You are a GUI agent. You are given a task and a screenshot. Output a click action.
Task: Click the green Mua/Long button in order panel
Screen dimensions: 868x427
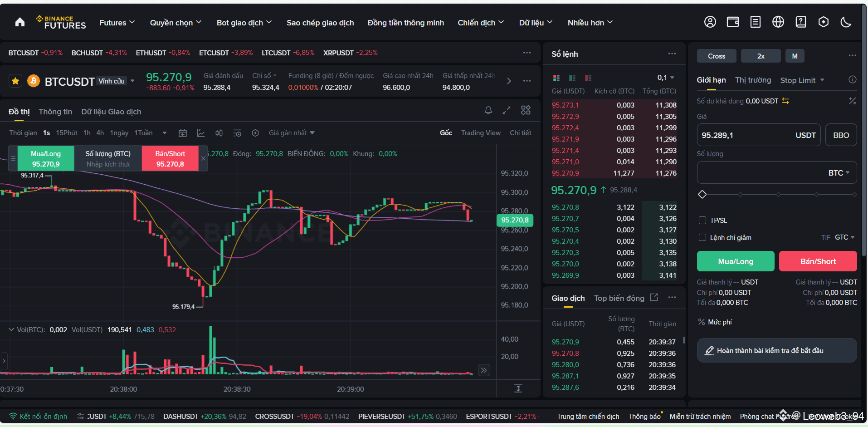(736, 261)
